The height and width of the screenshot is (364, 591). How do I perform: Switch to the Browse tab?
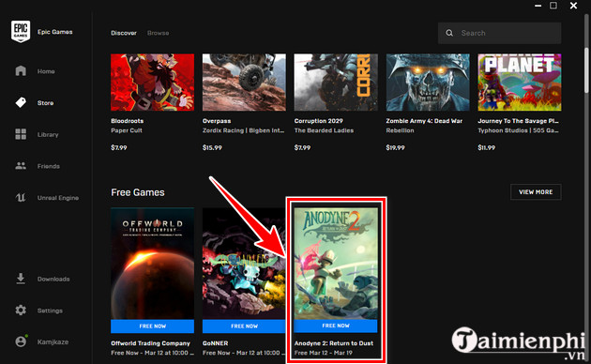[x=158, y=33]
